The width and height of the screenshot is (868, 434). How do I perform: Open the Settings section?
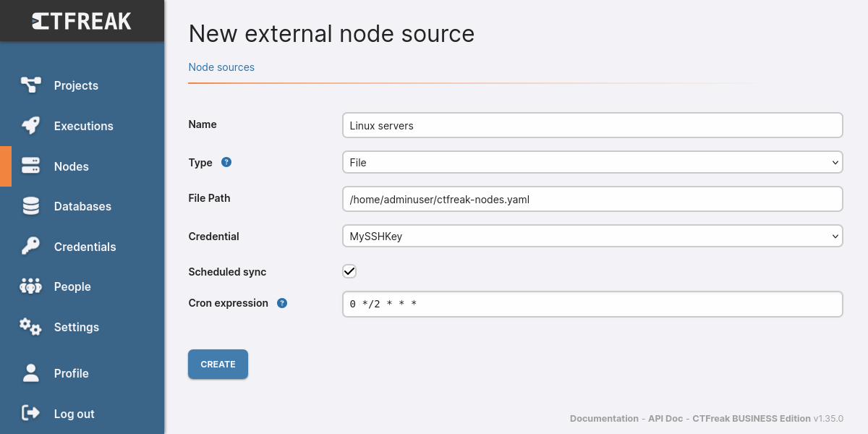click(x=76, y=327)
